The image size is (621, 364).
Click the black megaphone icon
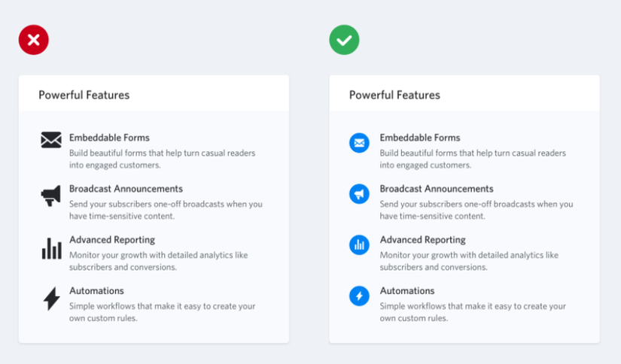tap(51, 196)
